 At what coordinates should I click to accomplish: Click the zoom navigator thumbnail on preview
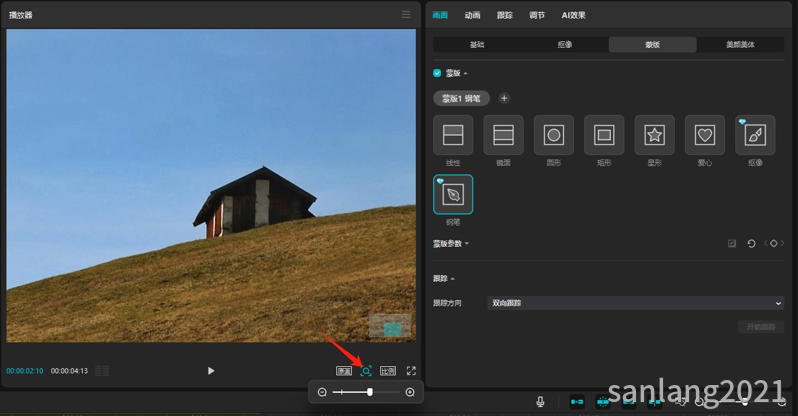(390, 326)
